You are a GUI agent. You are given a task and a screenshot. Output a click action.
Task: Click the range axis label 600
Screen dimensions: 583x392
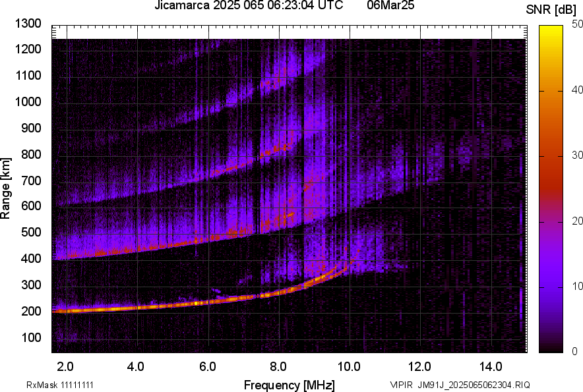coord(31,206)
